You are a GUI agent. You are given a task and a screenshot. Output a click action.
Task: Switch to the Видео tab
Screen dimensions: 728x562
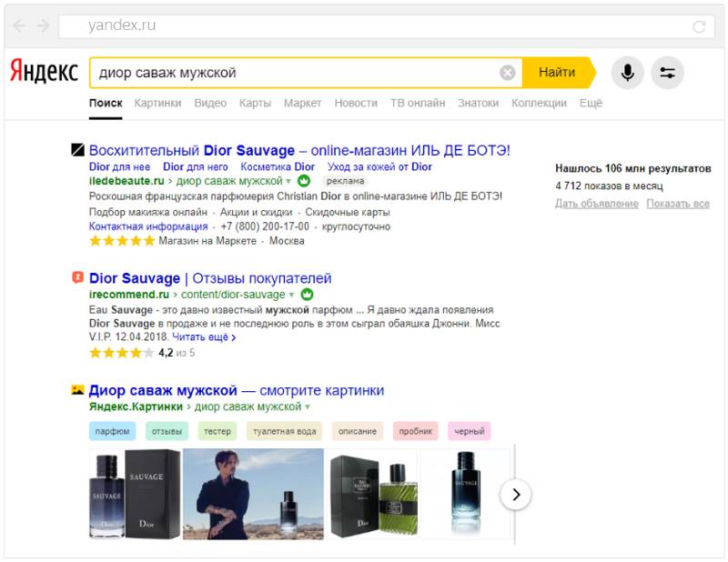pos(210,103)
